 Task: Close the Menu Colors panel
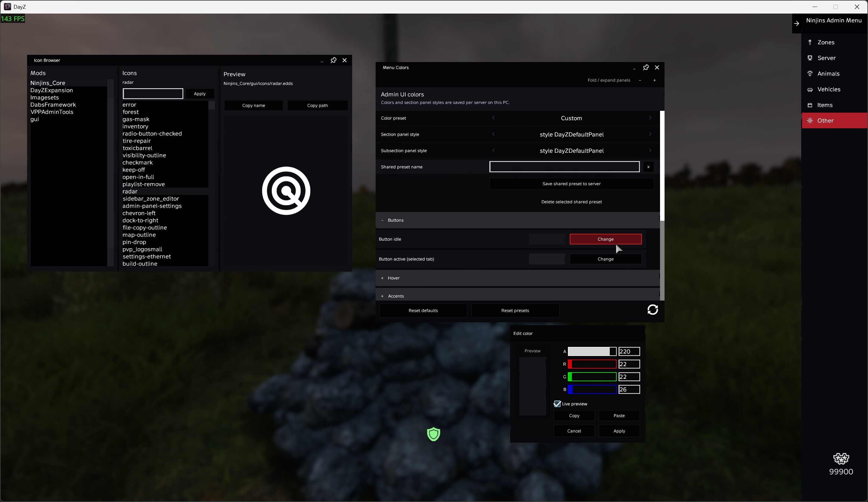point(657,67)
